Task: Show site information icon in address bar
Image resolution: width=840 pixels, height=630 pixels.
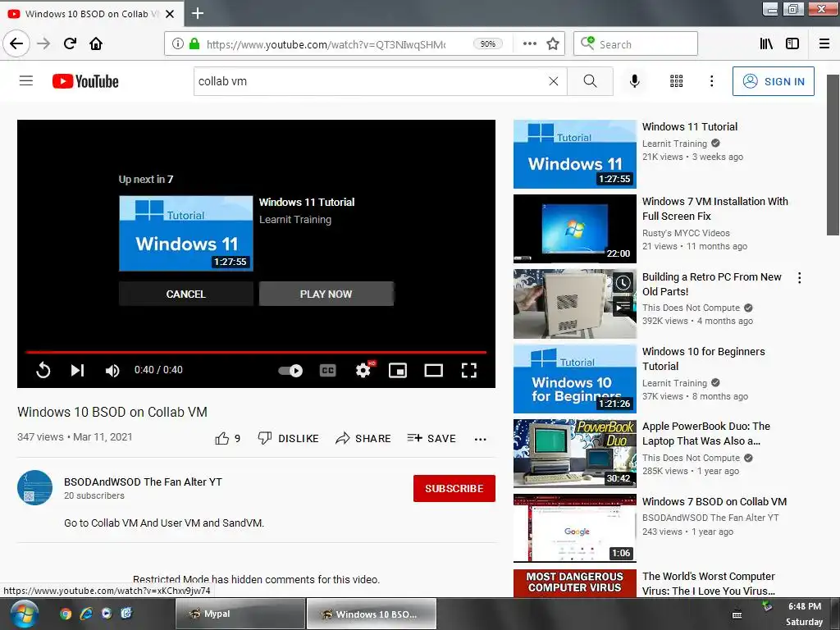Action: [x=178, y=43]
